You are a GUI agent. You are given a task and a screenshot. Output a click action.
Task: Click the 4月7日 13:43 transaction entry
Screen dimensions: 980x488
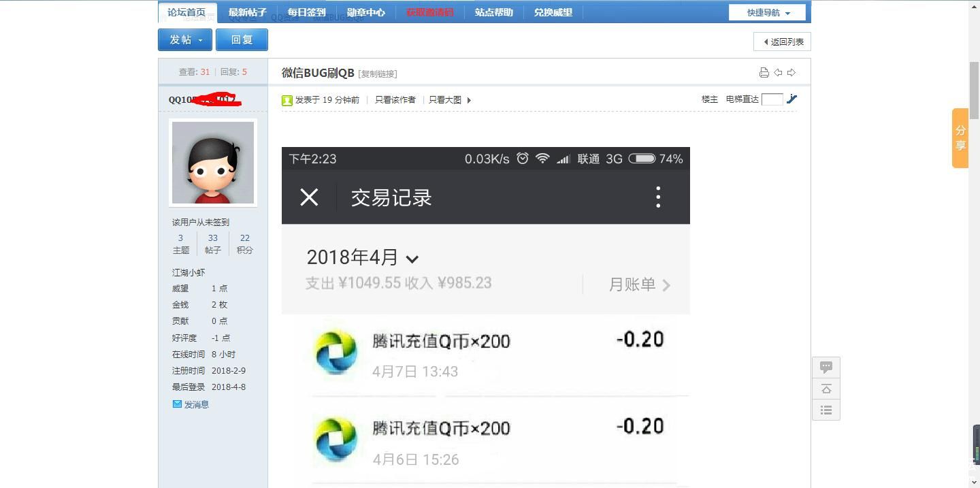pos(486,355)
